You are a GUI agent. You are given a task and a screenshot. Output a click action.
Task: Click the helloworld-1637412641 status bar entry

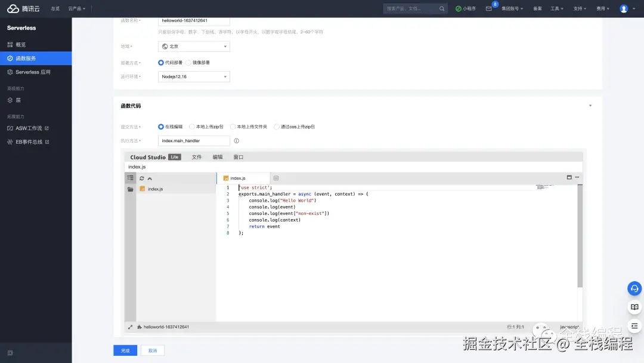pyautogui.click(x=163, y=327)
